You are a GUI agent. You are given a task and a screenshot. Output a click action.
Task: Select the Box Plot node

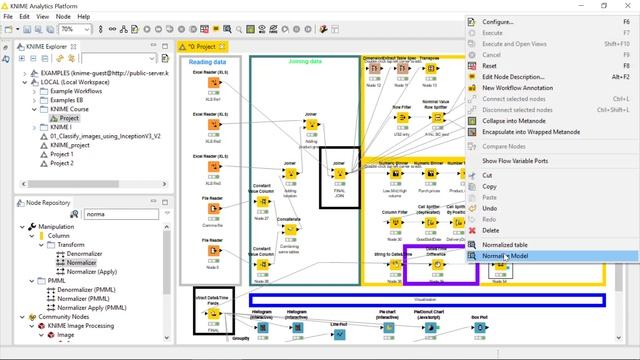click(480, 328)
